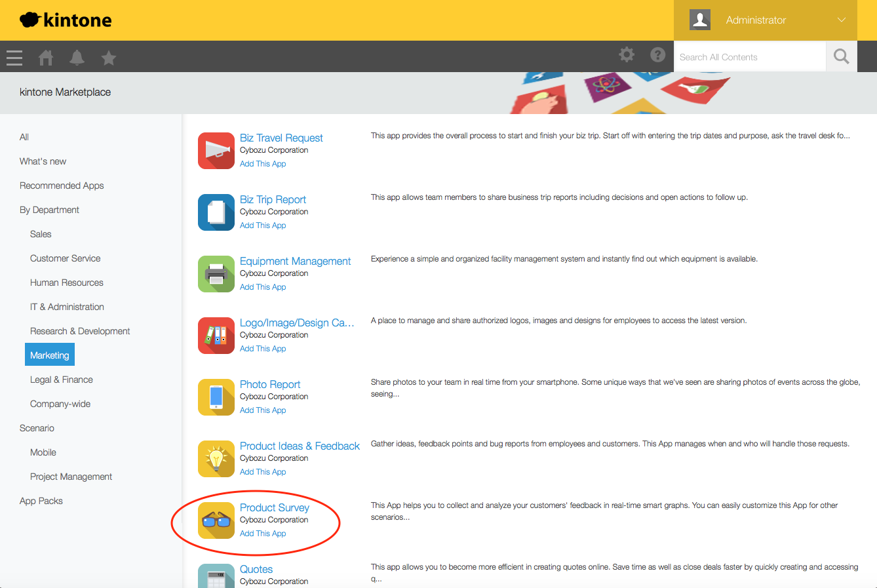Select Human Resources department filter

67,283
